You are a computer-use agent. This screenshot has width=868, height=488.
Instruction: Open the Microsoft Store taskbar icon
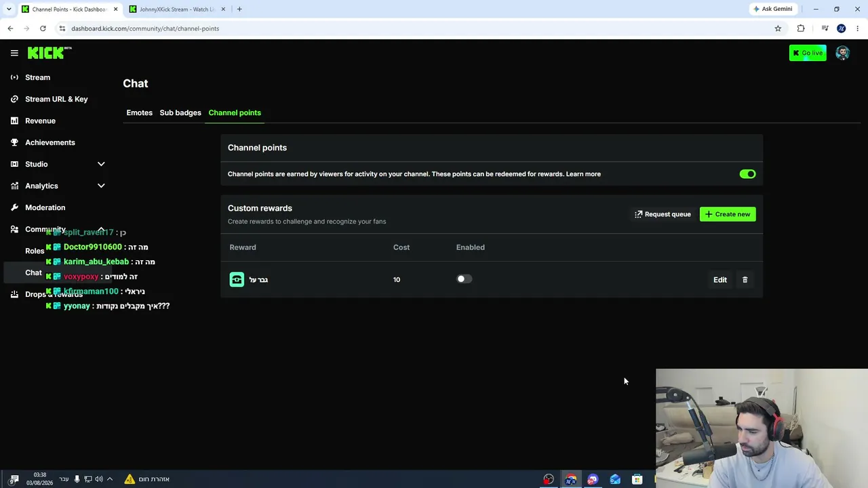click(x=637, y=479)
